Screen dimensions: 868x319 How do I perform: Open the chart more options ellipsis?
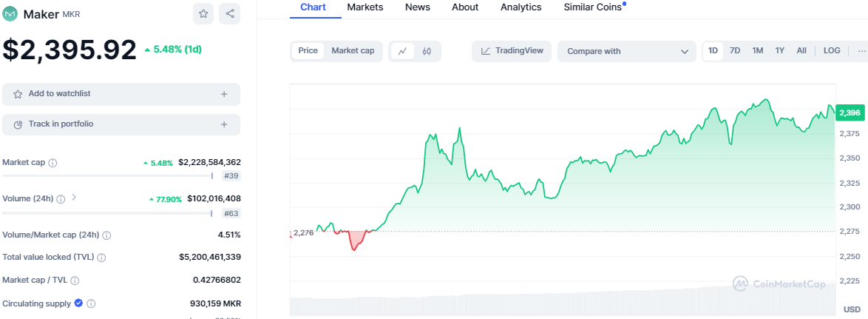(861, 51)
